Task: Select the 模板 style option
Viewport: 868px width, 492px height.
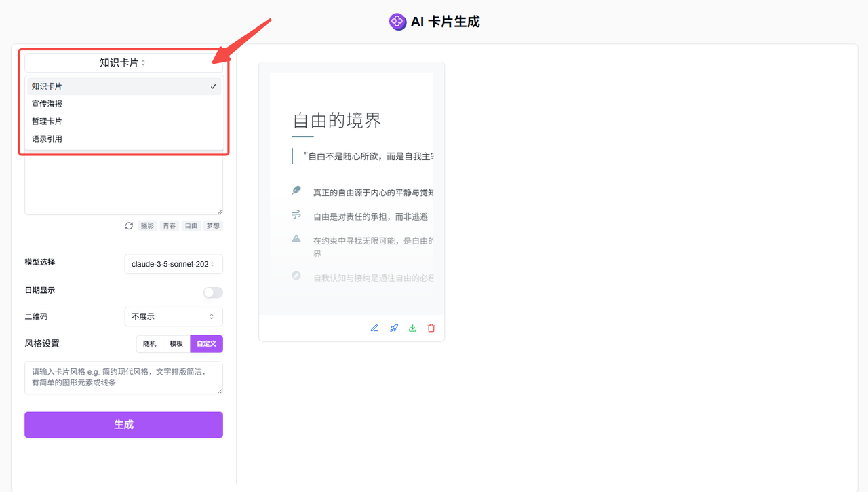Action: (176, 344)
